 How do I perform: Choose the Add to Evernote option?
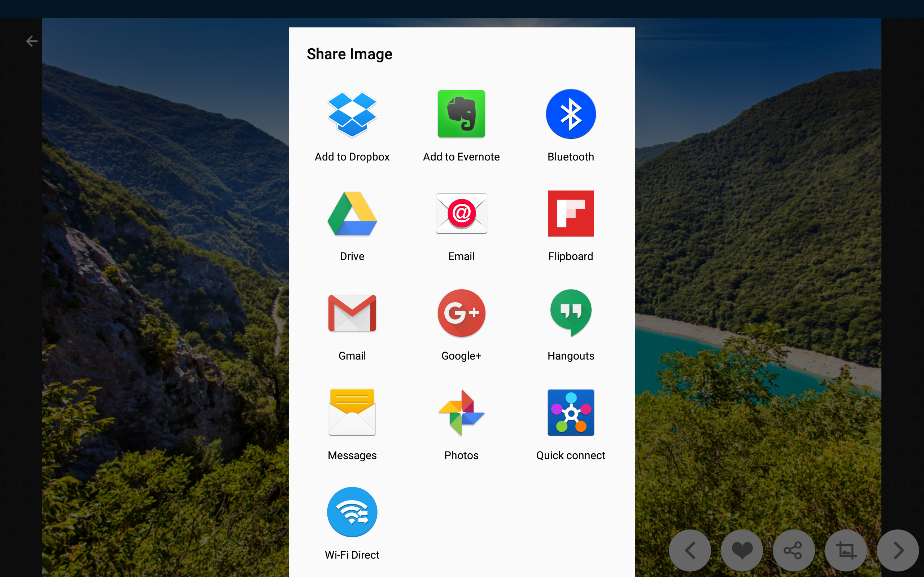coord(461,126)
